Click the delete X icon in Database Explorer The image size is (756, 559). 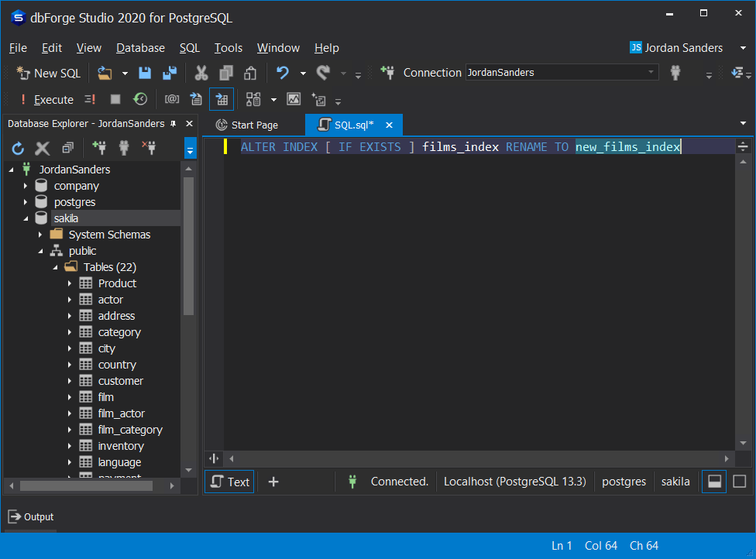point(43,148)
